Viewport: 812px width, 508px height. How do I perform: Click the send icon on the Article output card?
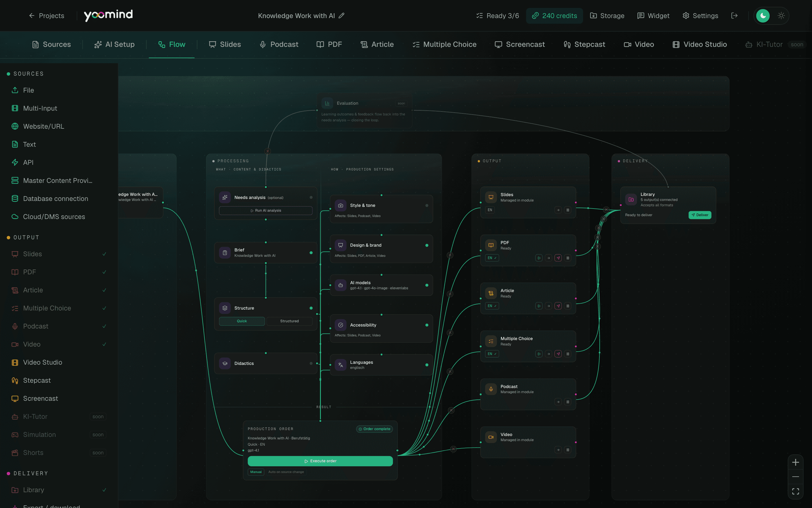tap(558, 306)
